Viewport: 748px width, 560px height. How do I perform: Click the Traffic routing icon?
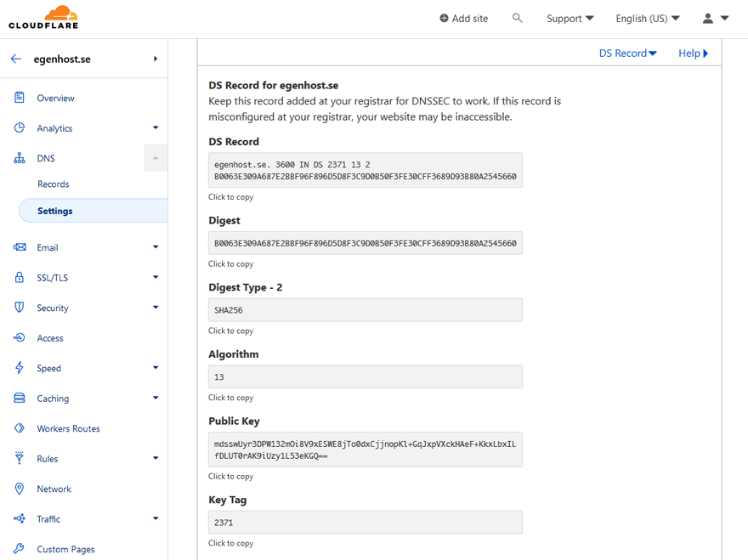(19, 518)
